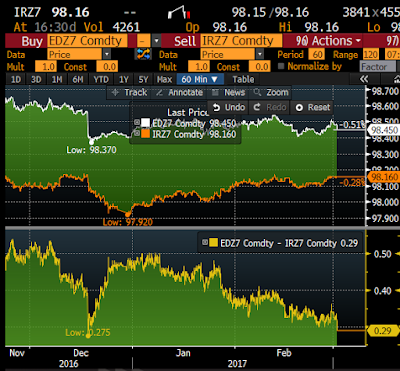Switch to the 1Y range tab
Image resolution: width=400 pixels, height=371 pixels.
click(x=124, y=79)
